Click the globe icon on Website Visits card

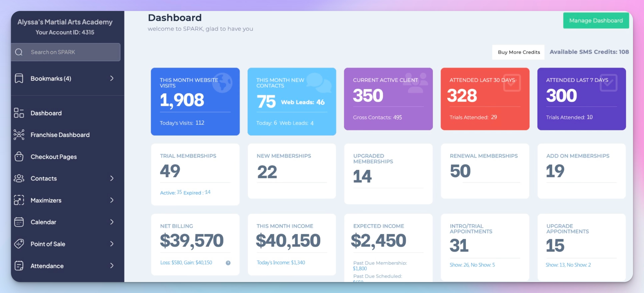(222, 83)
